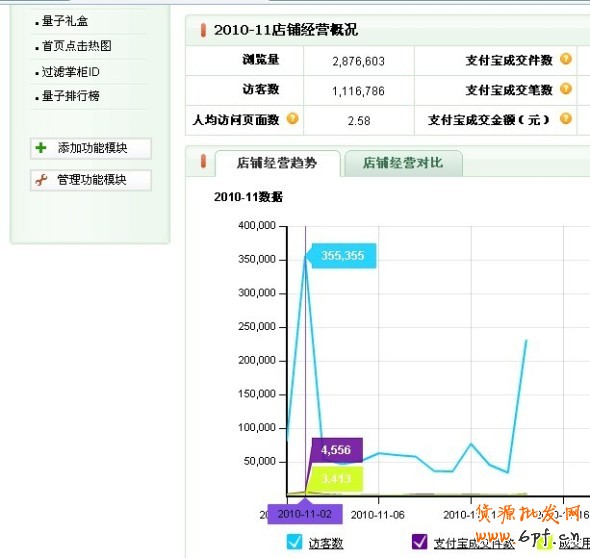The height and width of the screenshot is (558, 590).
Task: Click help icon beside 支付宝成交件数
Action: 566,59
